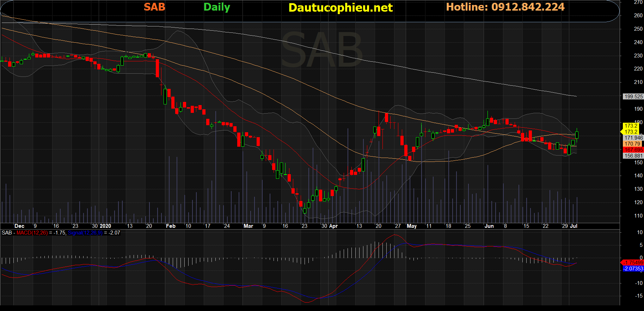This screenshot has width=644, height=311.
Task: Click the 18 date marker in May
Action: [448, 226]
